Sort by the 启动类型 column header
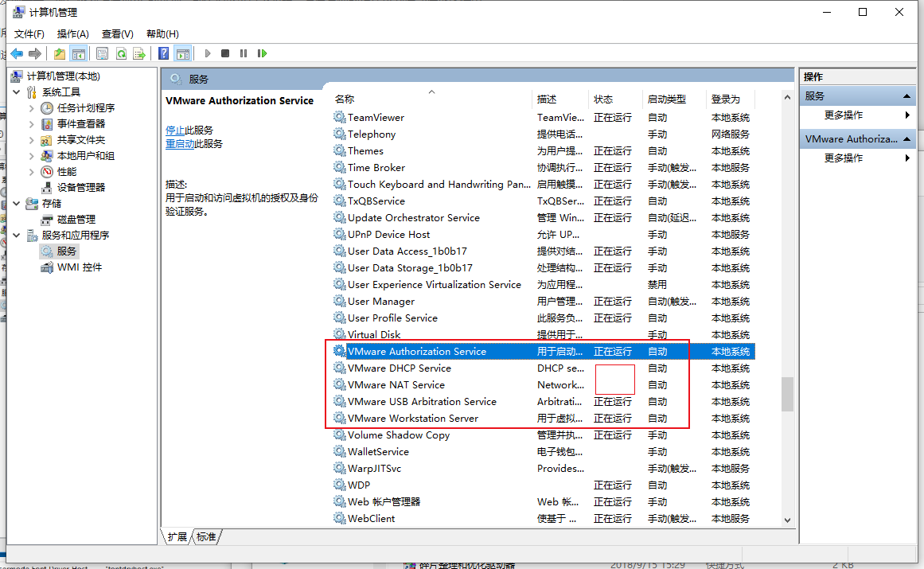Screen dimensions: 924x569 pos(674,99)
